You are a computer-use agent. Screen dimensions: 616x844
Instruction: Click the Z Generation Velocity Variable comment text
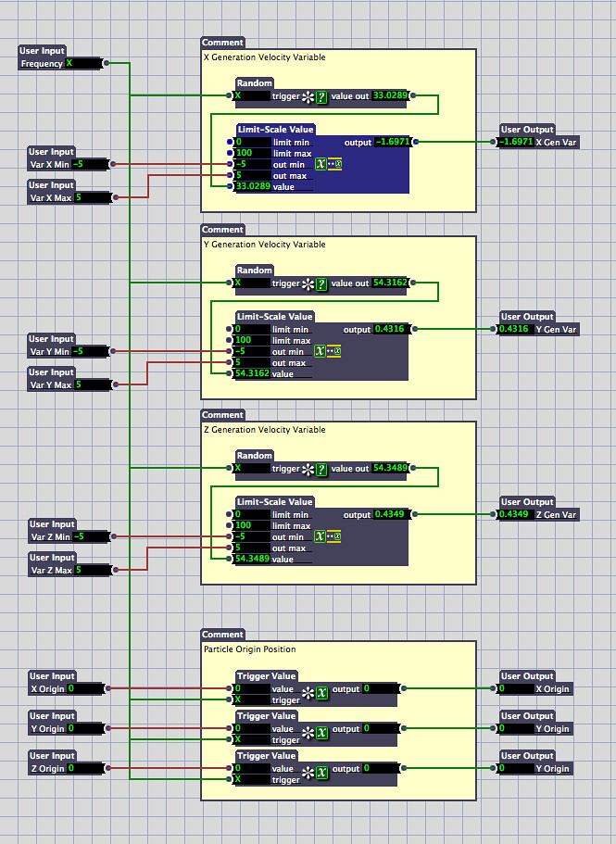coord(264,430)
